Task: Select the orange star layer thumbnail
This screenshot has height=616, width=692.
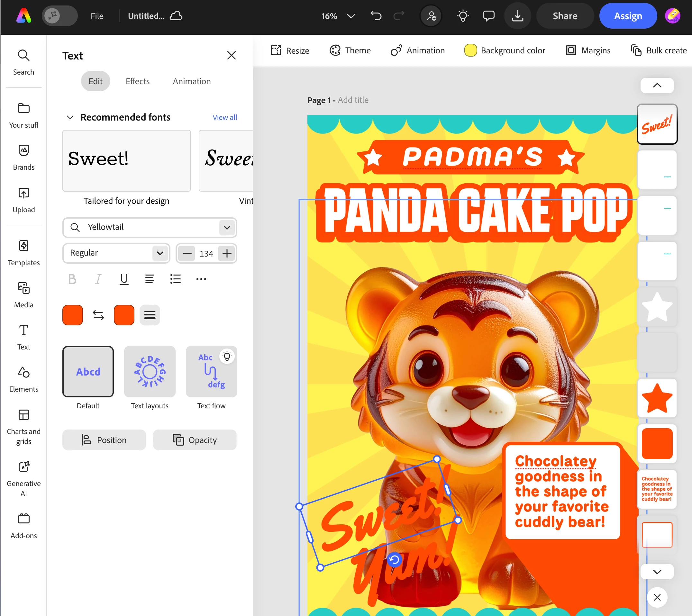Action: click(657, 398)
